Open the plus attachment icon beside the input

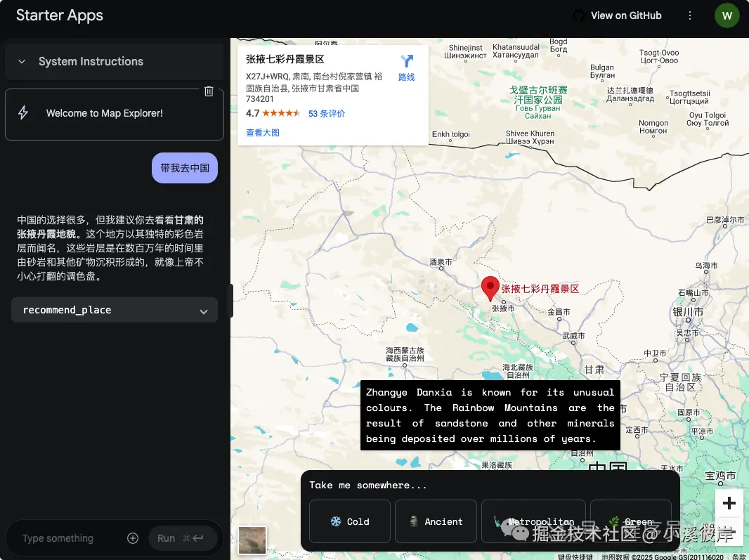tap(133, 538)
